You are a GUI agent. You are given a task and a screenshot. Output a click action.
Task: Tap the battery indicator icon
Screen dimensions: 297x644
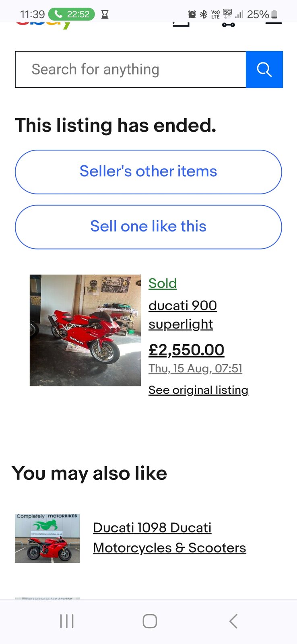pos(274,14)
